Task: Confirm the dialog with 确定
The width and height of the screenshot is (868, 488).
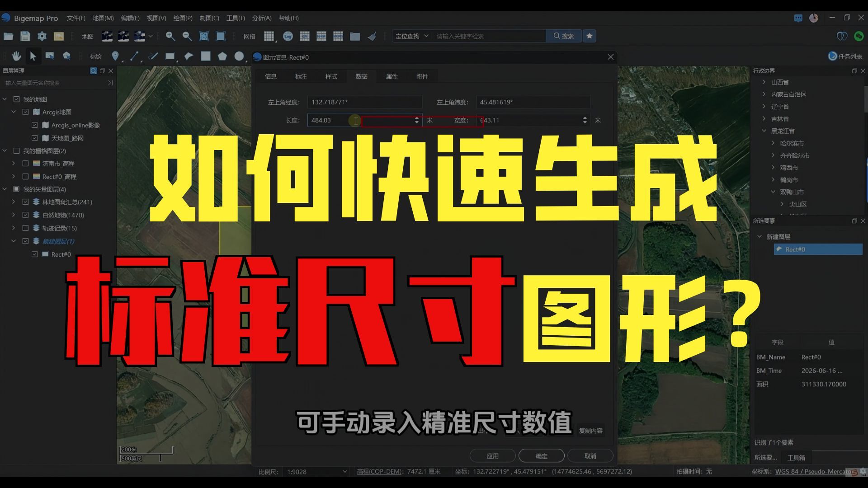Action: click(542, 456)
